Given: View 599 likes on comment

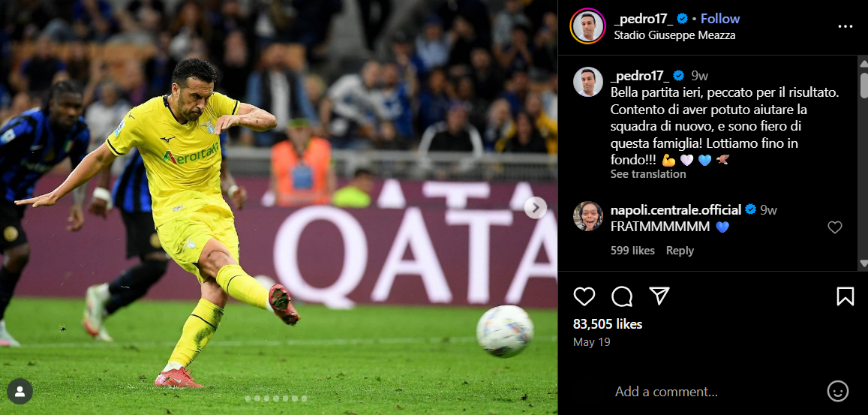Looking at the screenshot, I should pos(632,251).
